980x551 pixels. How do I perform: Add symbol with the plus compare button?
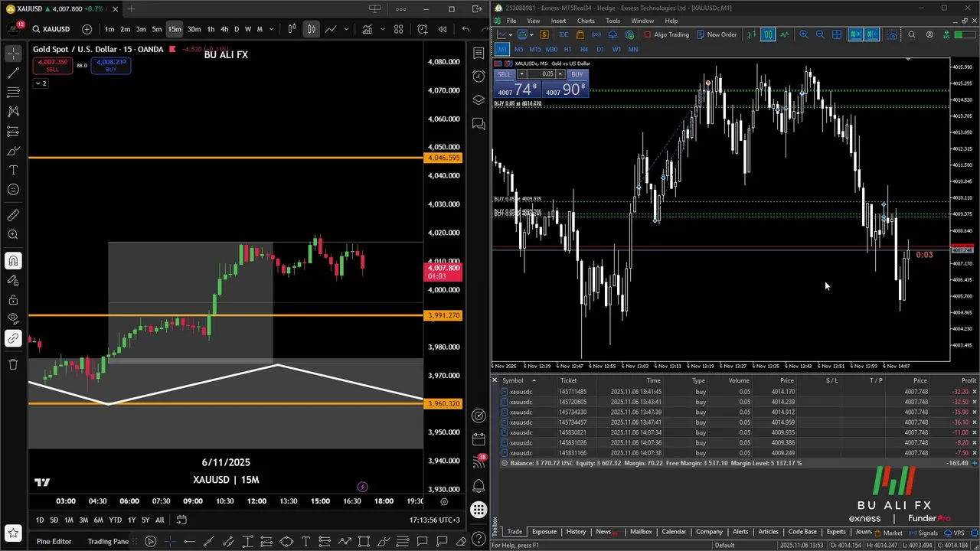tap(87, 29)
